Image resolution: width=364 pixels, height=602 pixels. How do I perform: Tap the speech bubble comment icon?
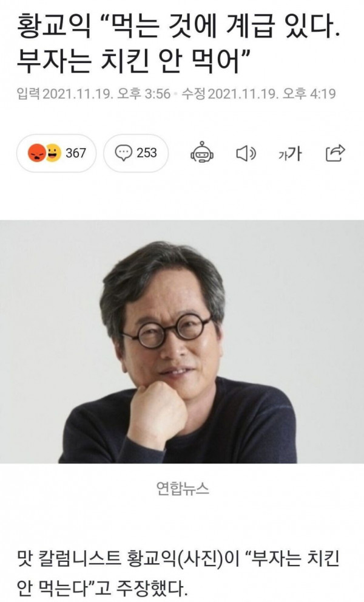pyautogui.click(x=124, y=153)
